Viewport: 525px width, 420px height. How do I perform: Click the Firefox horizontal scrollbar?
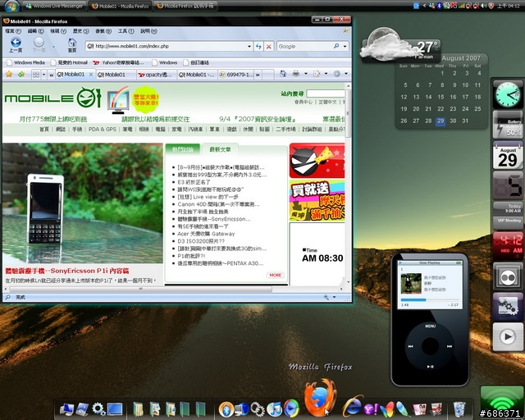point(140,289)
